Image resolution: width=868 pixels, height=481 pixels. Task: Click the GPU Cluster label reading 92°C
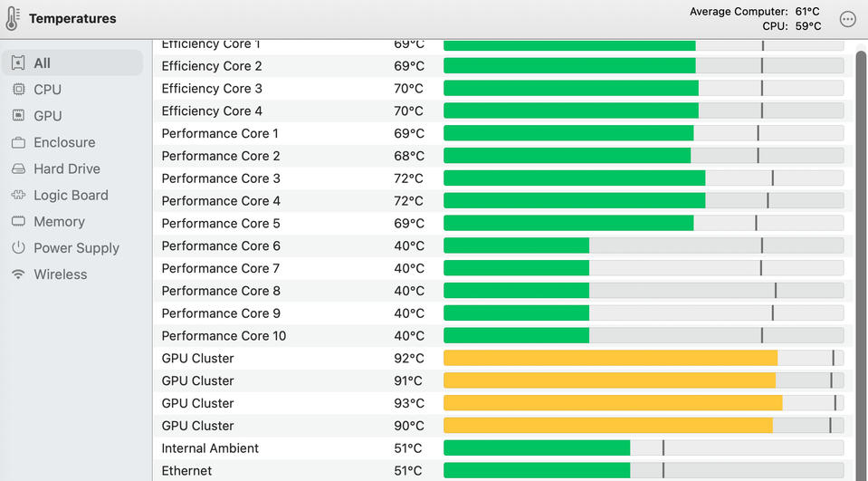pos(197,359)
